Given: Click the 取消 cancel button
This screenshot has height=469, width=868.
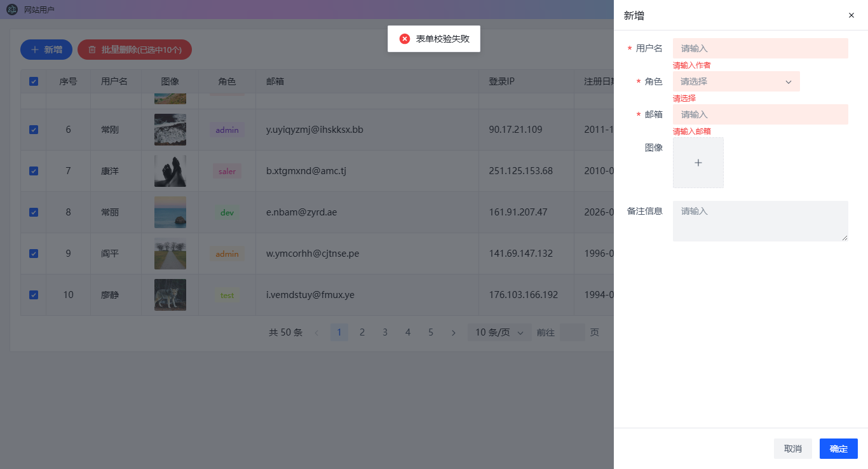Looking at the screenshot, I should click(793, 449).
